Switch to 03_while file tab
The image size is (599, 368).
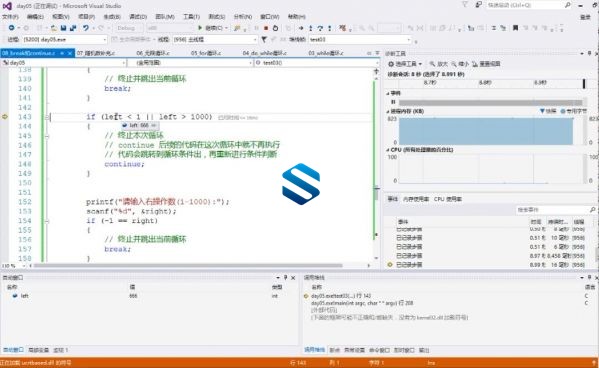pyautogui.click(x=325, y=53)
